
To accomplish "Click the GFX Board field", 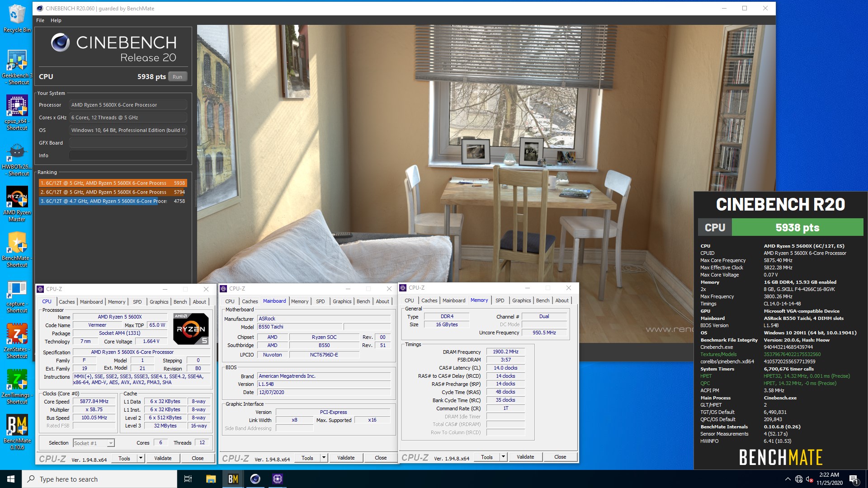I will (x=128, y=143).
